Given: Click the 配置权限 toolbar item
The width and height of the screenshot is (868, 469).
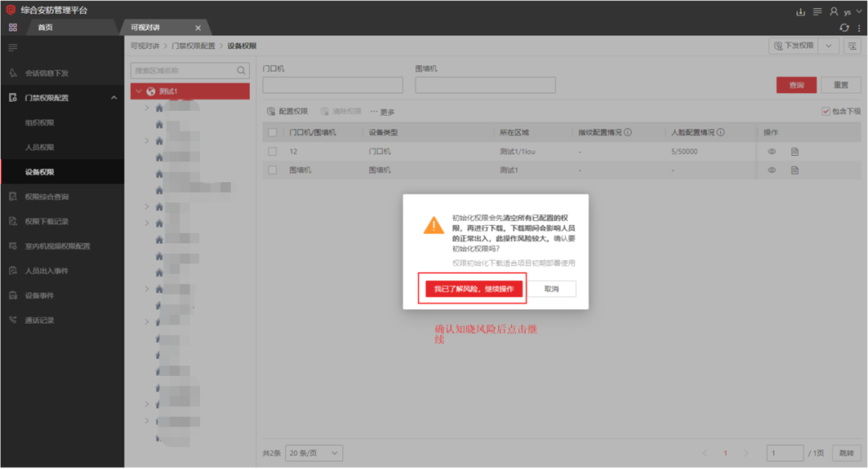Looking at the screenshot, I should click(287, 111).
